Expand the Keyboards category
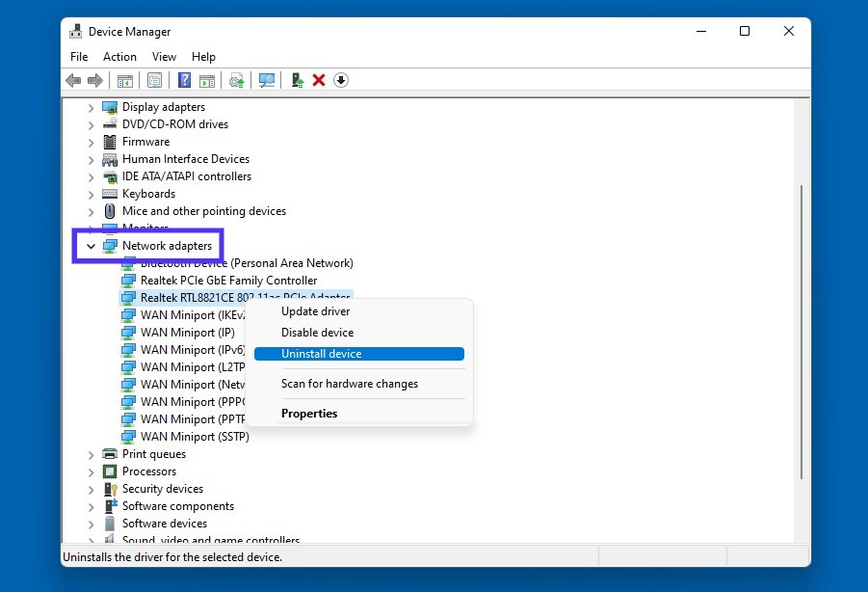 [x=92, y=194]
